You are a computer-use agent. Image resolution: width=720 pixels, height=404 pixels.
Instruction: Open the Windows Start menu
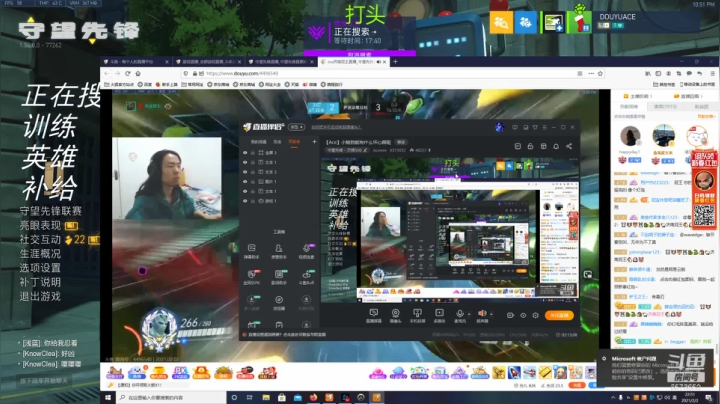pyautogui.click(x=108, y=398)
